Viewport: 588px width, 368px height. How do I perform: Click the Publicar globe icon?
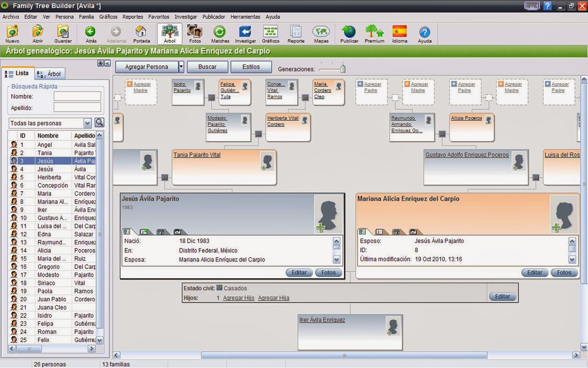click(349, 34)
